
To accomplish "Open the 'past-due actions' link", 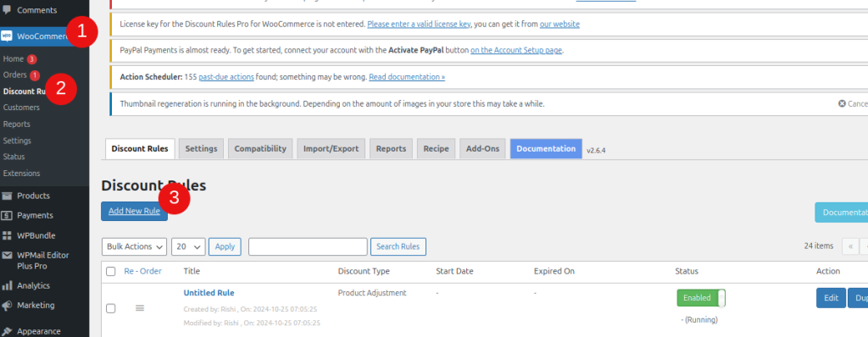I will click(x=226, y=77).
